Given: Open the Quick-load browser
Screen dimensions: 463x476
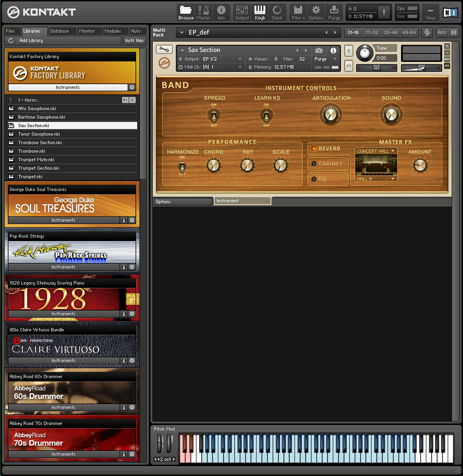Looking at the screenshot, I should [x=277, y=12].
